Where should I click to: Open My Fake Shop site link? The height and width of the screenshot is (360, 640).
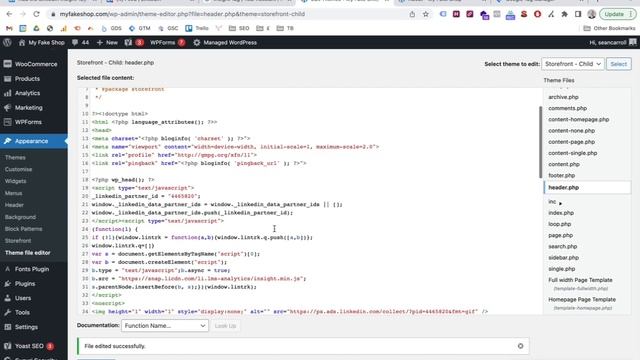42,42
